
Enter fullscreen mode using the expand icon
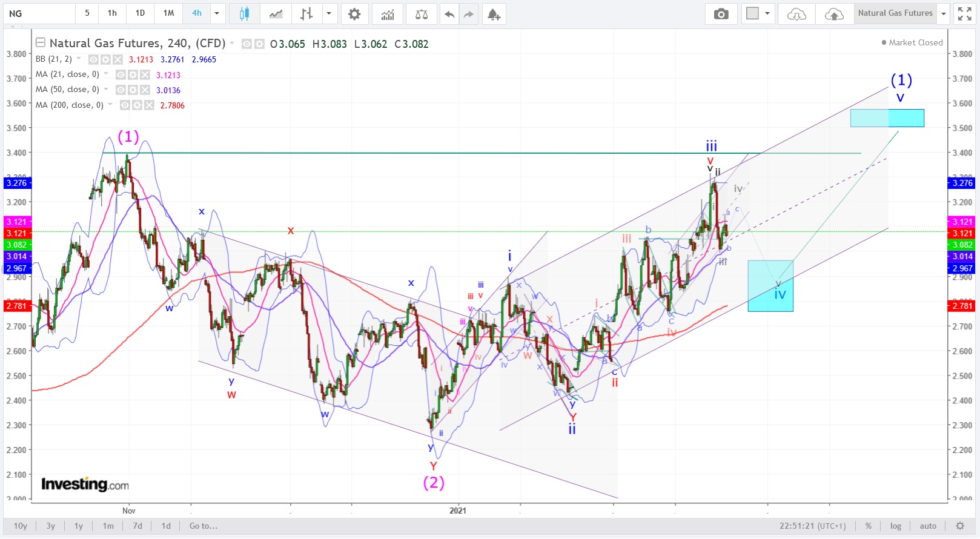pyautogui.click(x=964, y=14)
